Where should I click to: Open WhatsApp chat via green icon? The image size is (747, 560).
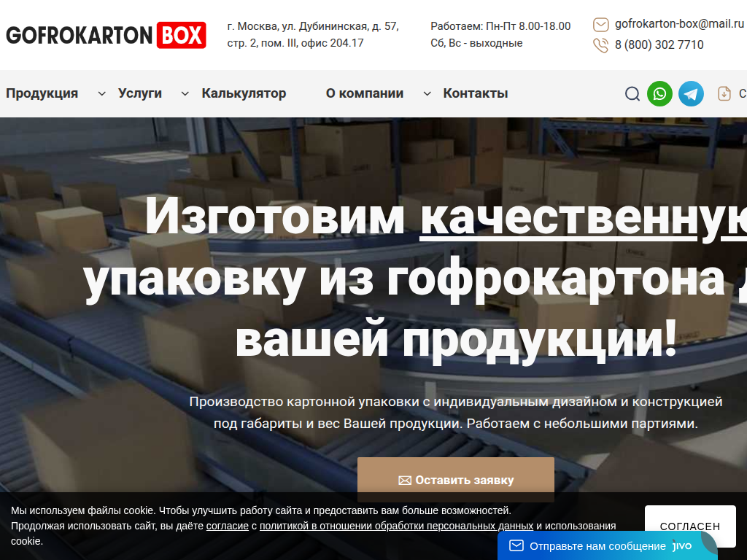659,93
